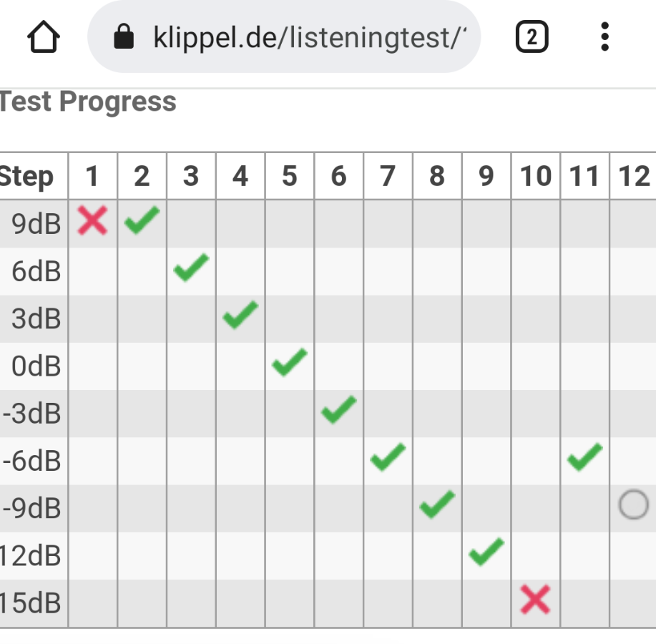
Task: Click the red X in step 1
Action: tap(92, 220)
